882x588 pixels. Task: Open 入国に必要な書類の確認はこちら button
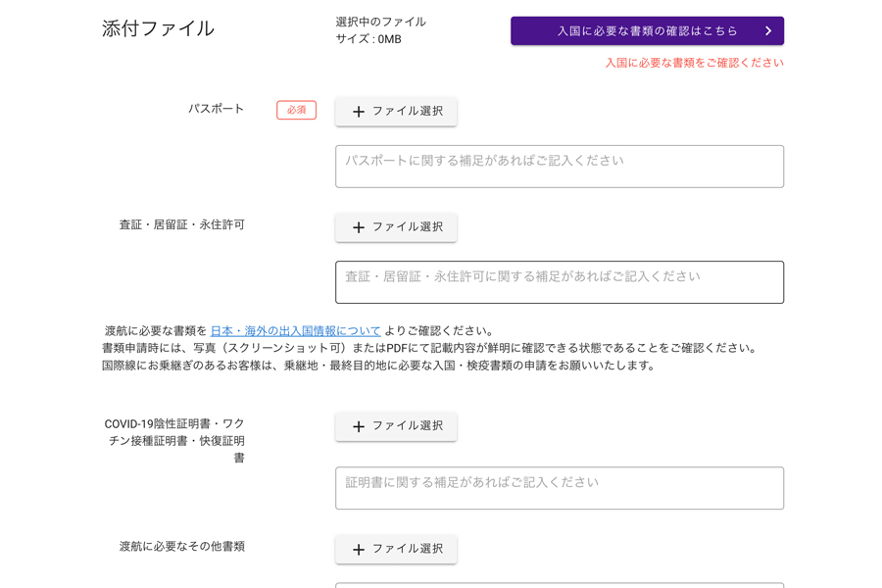point(647,31)
